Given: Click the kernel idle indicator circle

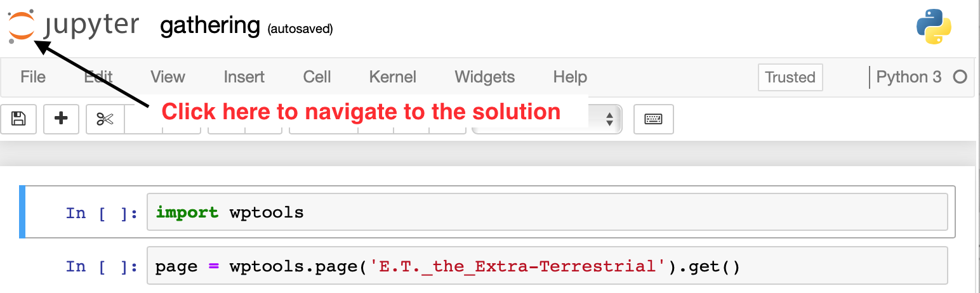Looking at the screenshot, I should 960,77.
